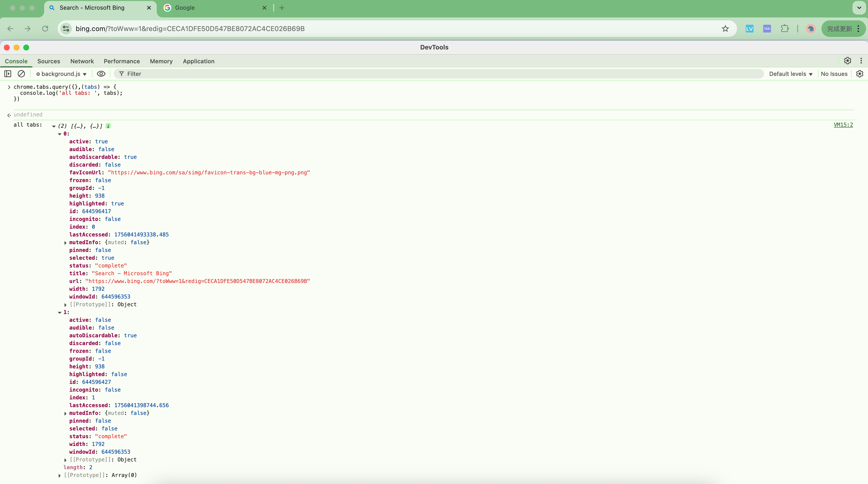Toggle live expression eye icon
Image resolution: width=868 pixels, height=484 pixels.
tap(101, 74)
